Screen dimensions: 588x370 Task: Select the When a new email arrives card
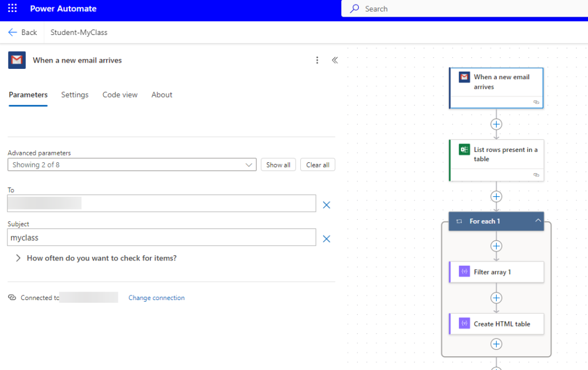[x=496, y=88]
